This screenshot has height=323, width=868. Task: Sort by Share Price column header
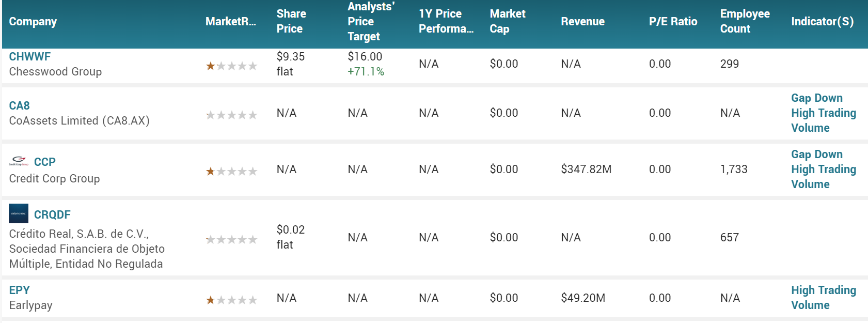pyautogui.click(x=291, y=21)
